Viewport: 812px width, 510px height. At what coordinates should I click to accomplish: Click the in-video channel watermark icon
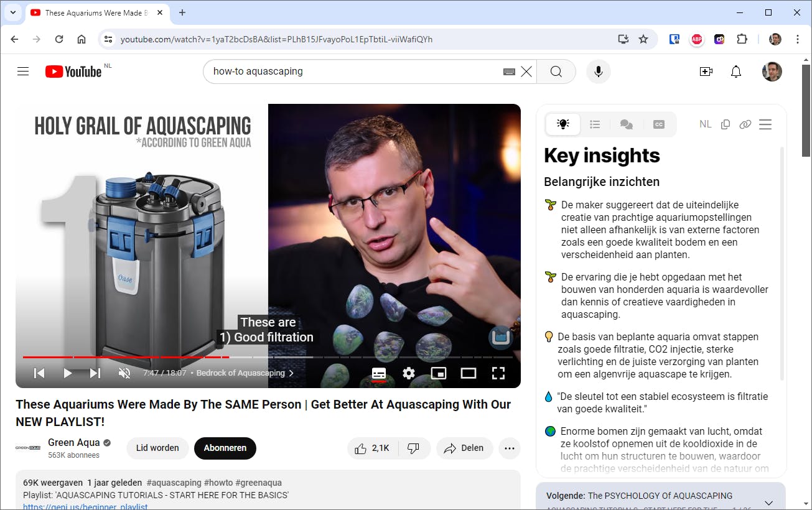(x=500, y=337)
